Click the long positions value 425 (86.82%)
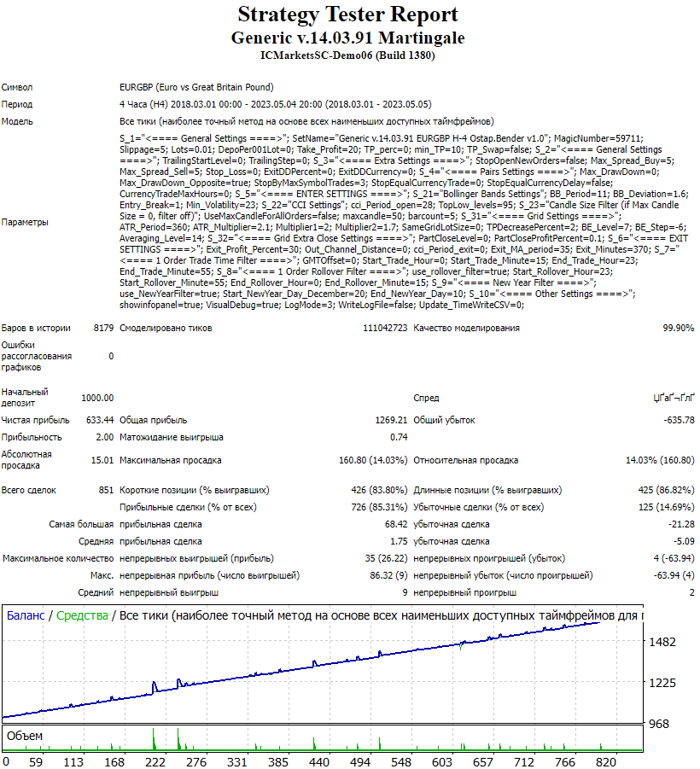 (x=666, y=491)
